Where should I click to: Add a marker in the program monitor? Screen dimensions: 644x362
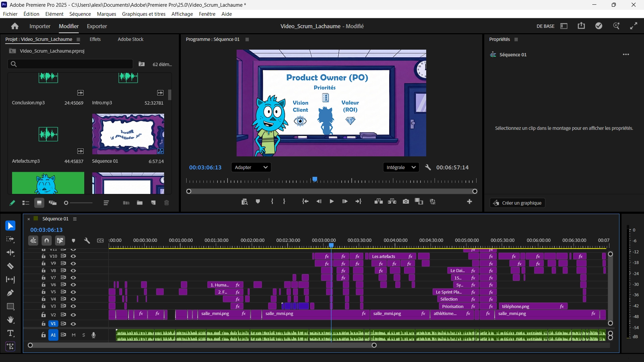[x=258, y=202]
